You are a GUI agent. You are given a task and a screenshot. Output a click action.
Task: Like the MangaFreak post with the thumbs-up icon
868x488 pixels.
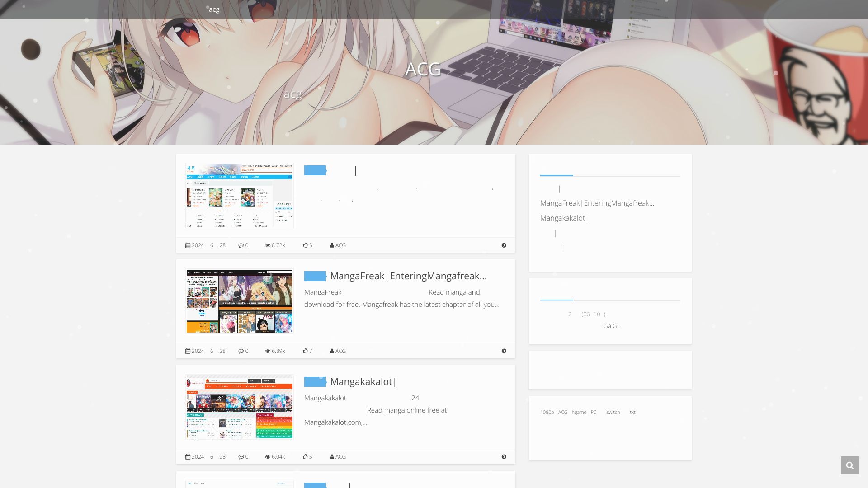pos(305,351)
